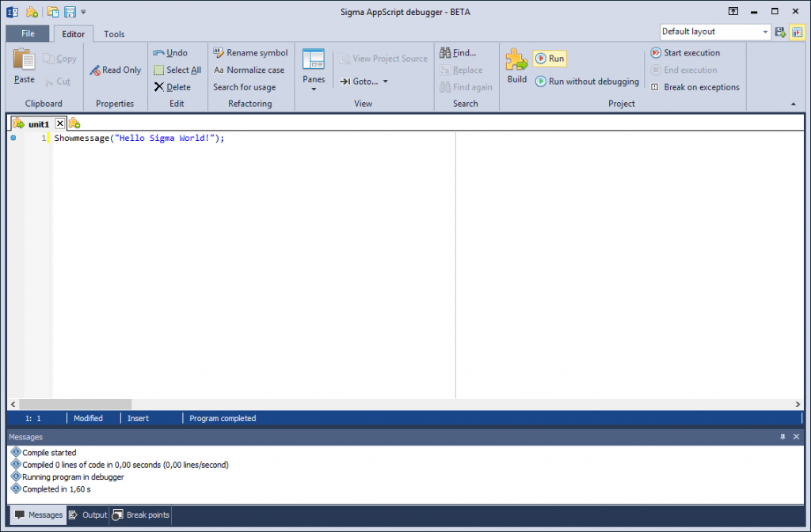Toggle Read Only property
Image resolution: width=811 pixels, height=532 pixels.
click(x=116, y=70)
